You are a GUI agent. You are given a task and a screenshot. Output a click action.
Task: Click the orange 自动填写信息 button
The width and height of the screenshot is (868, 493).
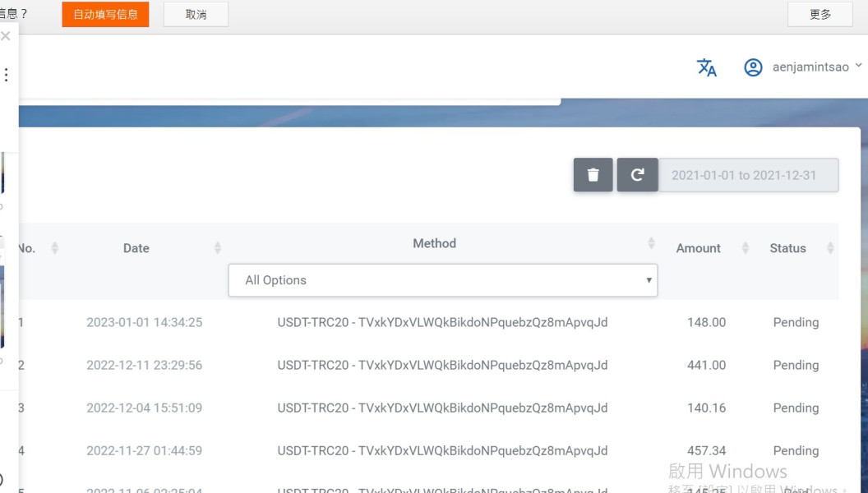click(x=105, y=15)
